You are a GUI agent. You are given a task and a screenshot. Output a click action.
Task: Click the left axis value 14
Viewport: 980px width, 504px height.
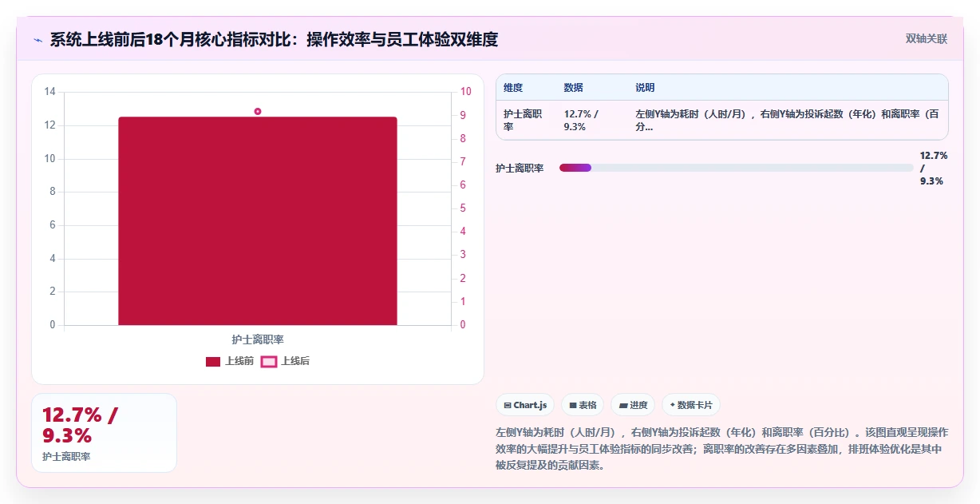coord(50,92)
